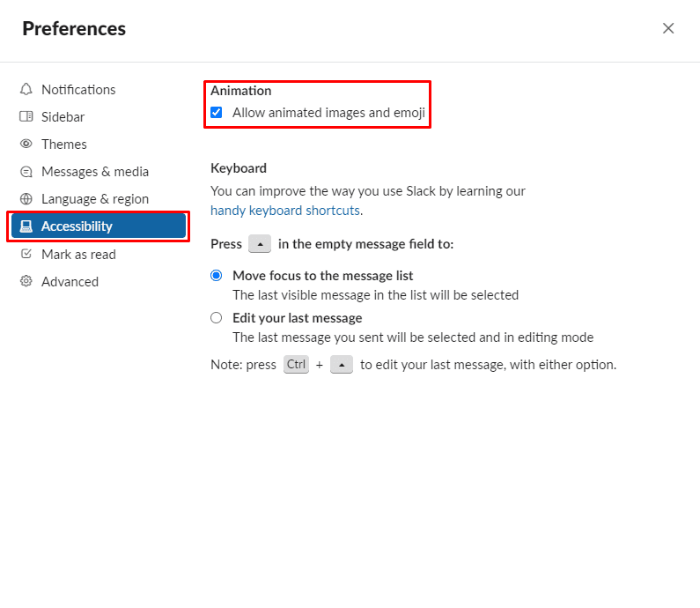Choose Edit your last message option

click(217, 317)
